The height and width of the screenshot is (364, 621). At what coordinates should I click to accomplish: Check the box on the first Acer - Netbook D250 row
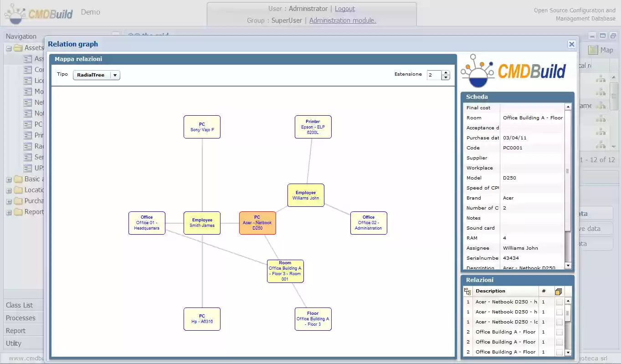pos(559,302)
